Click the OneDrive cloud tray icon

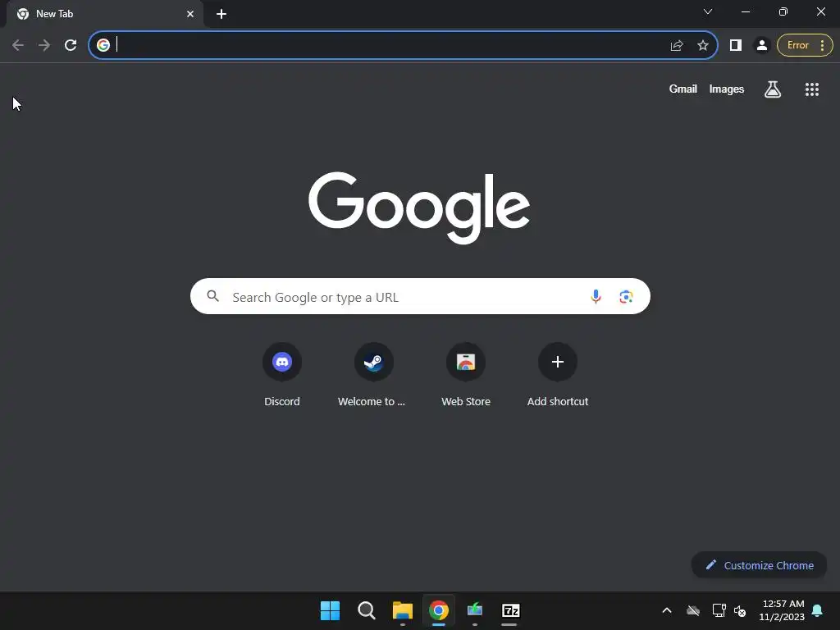(692, 610)
